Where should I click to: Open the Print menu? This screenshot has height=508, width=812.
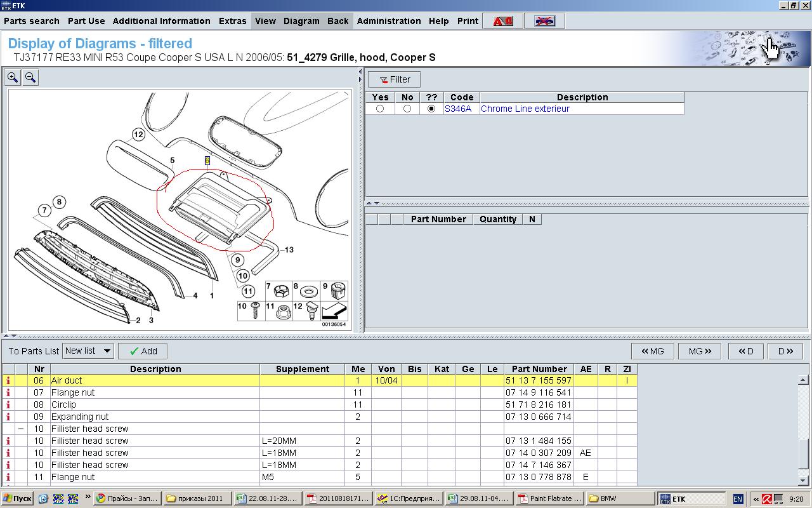tap(468, 21)
